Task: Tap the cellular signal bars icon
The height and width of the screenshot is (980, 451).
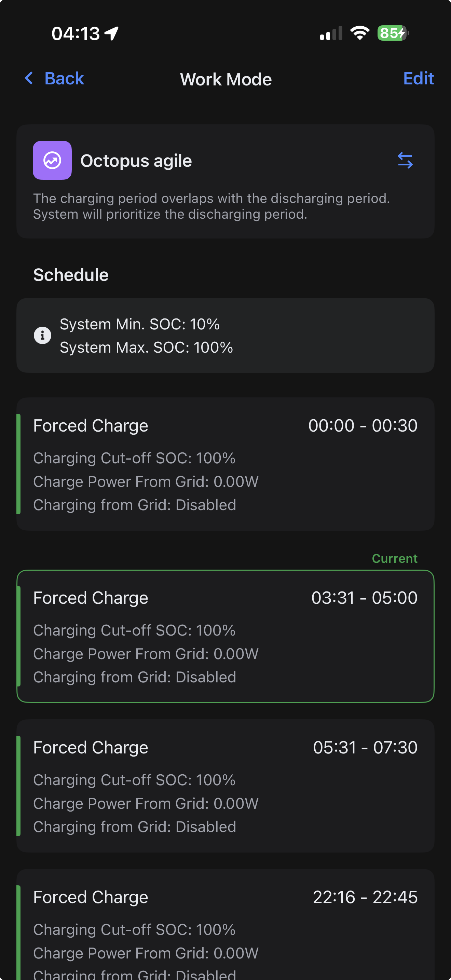Action: 331,33
